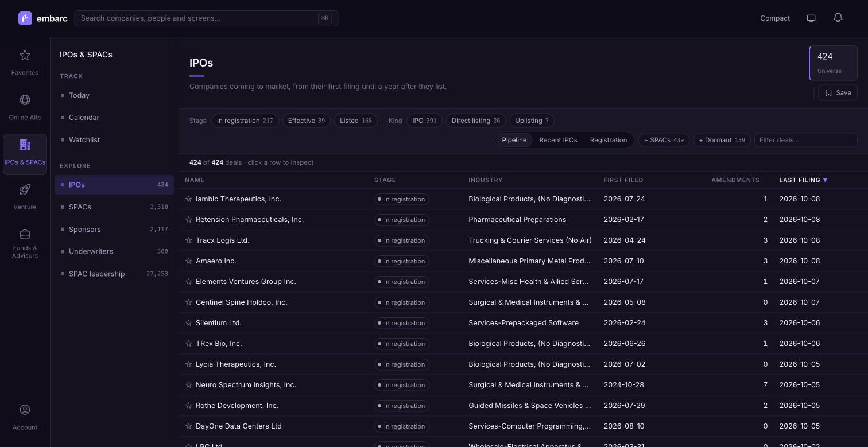Open the notifications bell

(x=838, y=18)
